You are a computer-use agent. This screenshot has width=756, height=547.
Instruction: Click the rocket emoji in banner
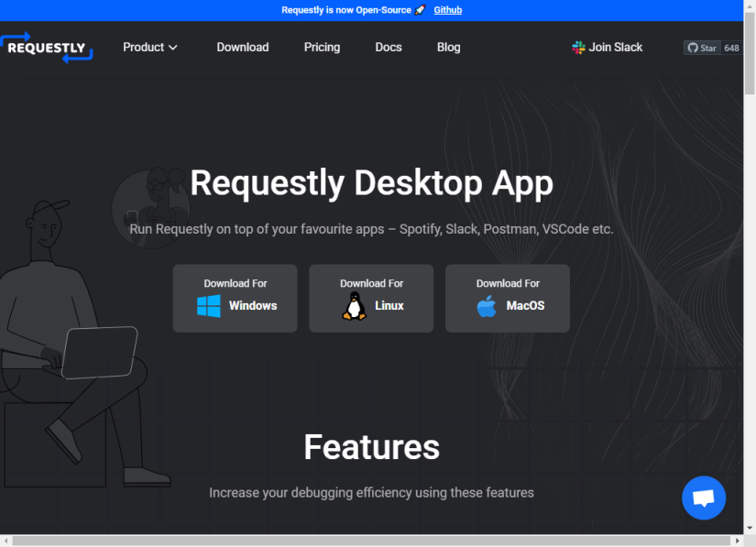pos(420,10)
